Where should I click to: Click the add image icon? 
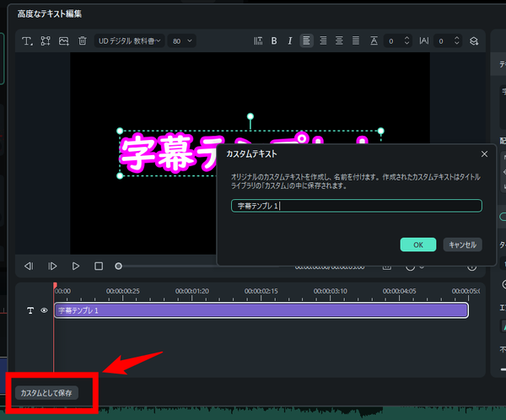64,41
